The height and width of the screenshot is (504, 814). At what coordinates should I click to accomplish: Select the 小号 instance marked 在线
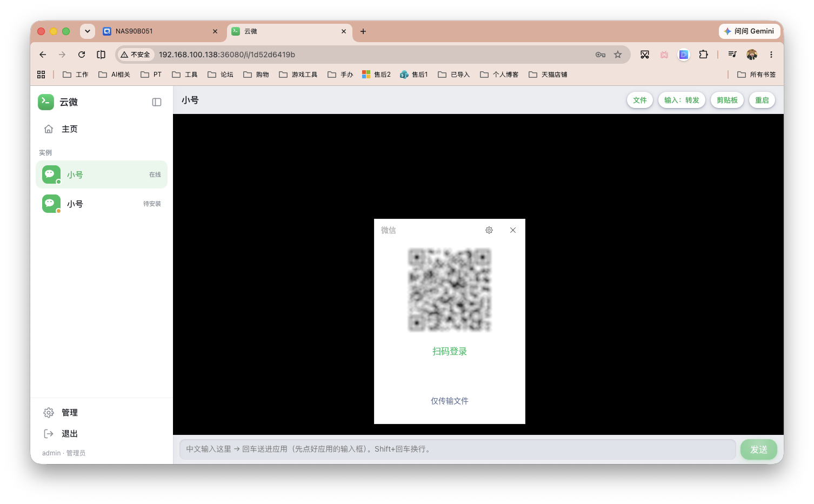[102, 174]
